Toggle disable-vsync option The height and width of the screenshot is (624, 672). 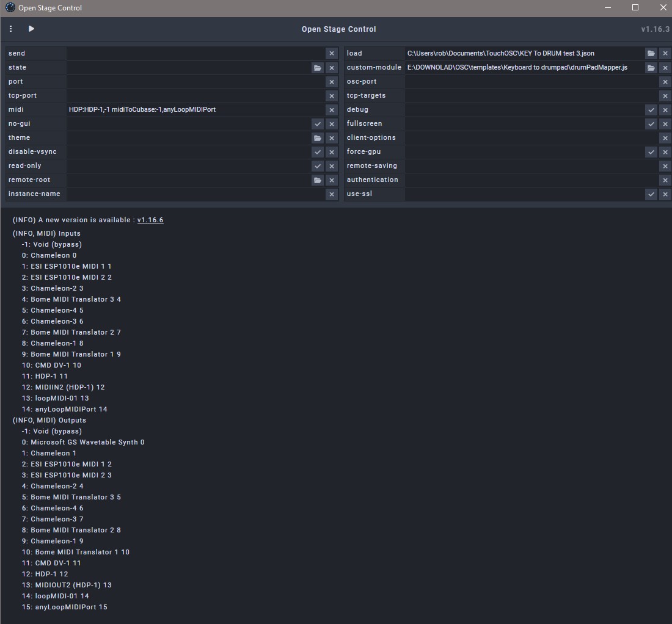click(x=317, y=152)
